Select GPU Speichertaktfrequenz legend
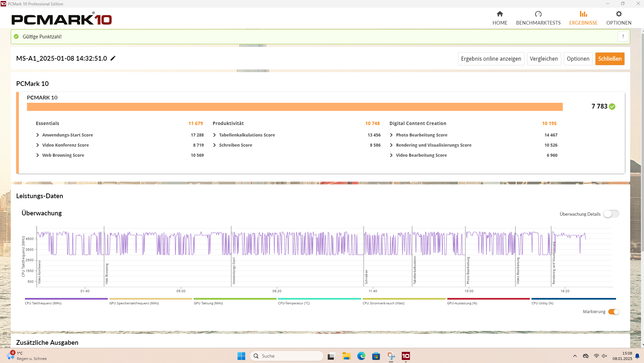Image resolution: width=644 pixels, height=363 pixels. pyautogui.click(x=151, y=301)
